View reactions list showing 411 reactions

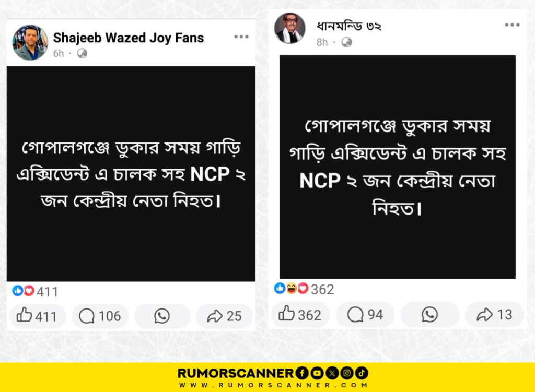(35, 291)
